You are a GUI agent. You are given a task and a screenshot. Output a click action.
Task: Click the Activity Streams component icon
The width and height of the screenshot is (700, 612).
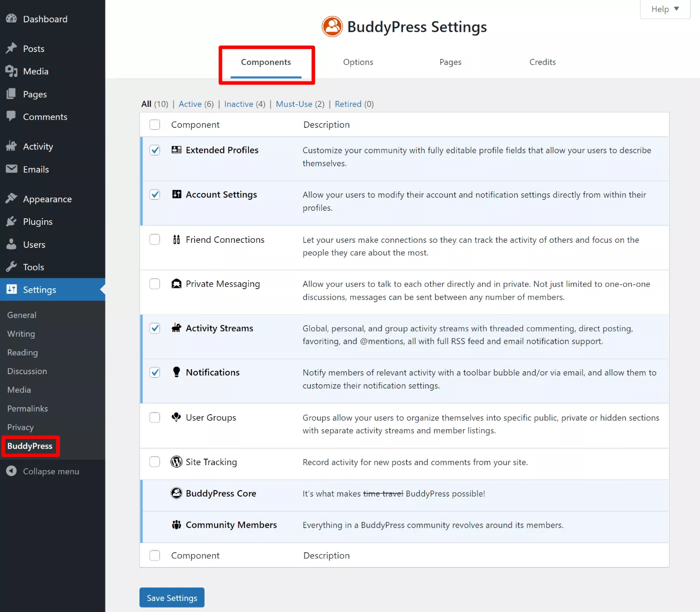176,328
